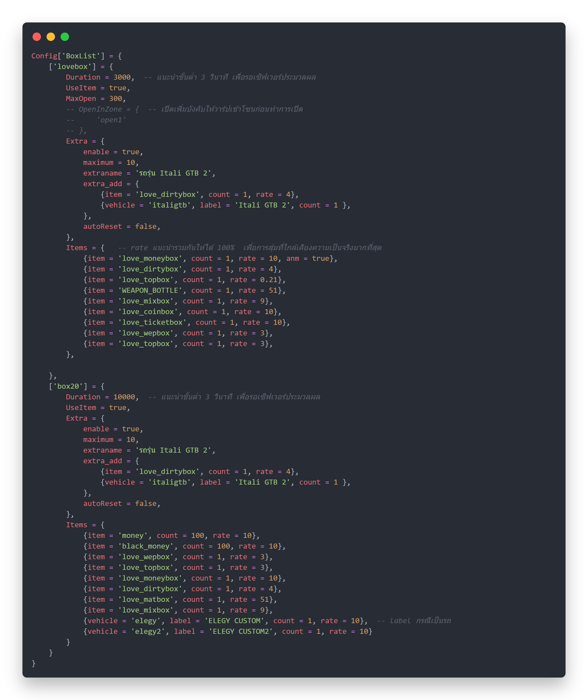Click the commented OpenInZone text

pyautogui.click(x=100, y=109)
